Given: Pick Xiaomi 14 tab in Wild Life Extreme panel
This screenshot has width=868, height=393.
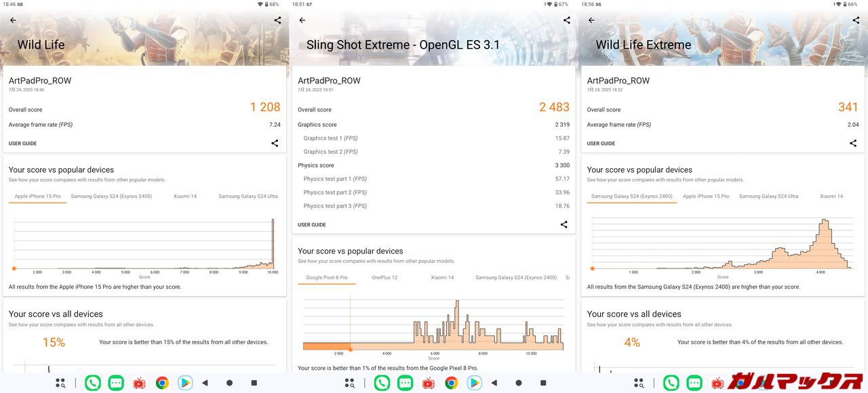Looking at the screenshot, I should [x=831, y=196].
